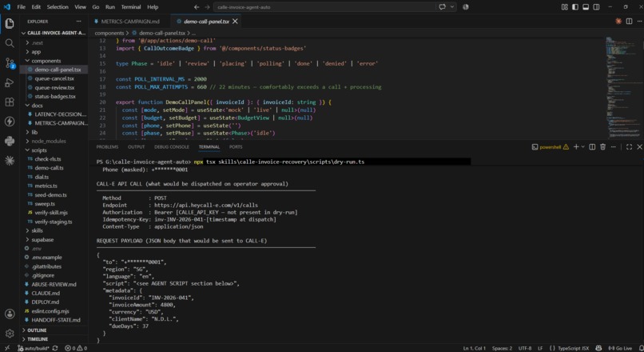Close the terminal panel
This screenshot has width=644, height=352.
pyautogui.click(x=639, y=147)
